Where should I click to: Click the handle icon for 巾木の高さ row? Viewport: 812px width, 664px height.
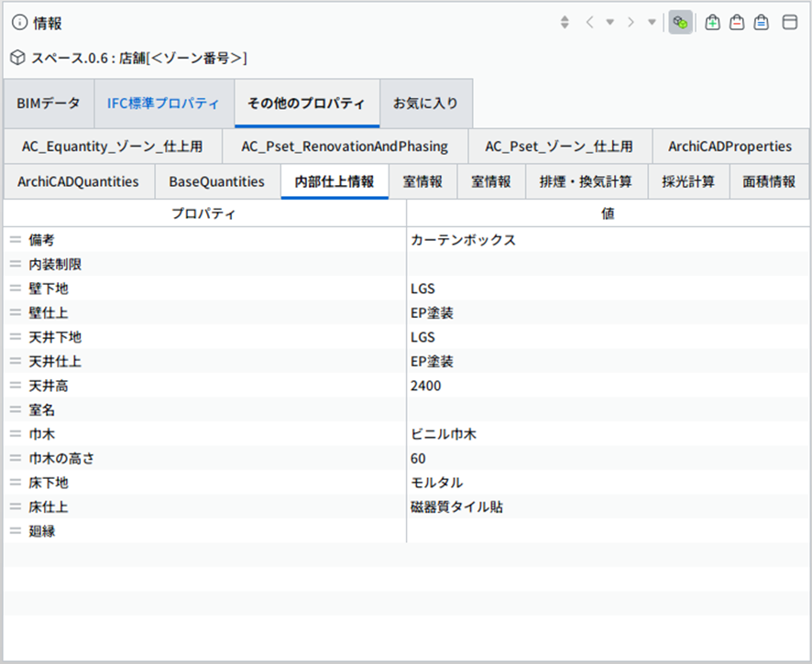tap(16, 458)
